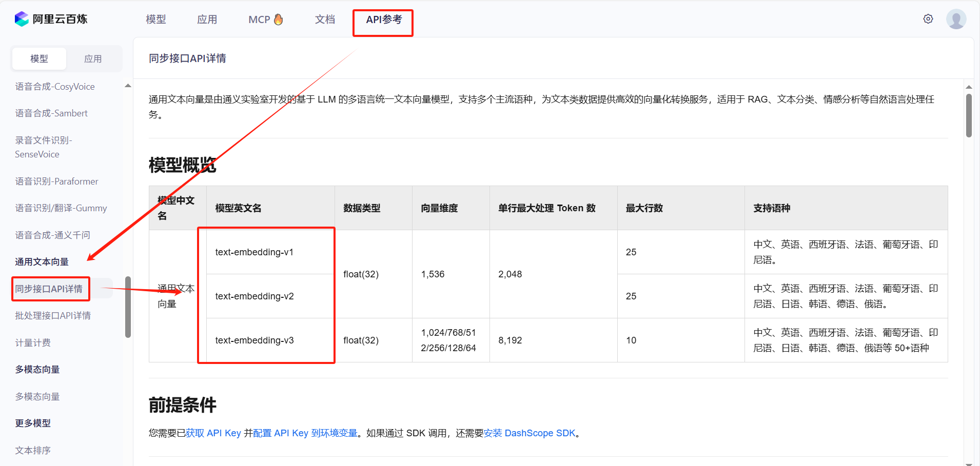Click the text-embedding-v2 table cell

271,296
